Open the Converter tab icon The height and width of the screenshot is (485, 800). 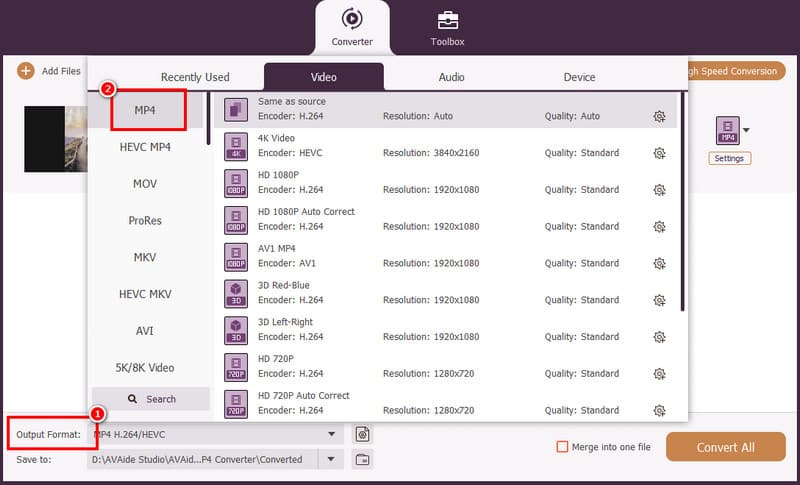coord(351,19)
